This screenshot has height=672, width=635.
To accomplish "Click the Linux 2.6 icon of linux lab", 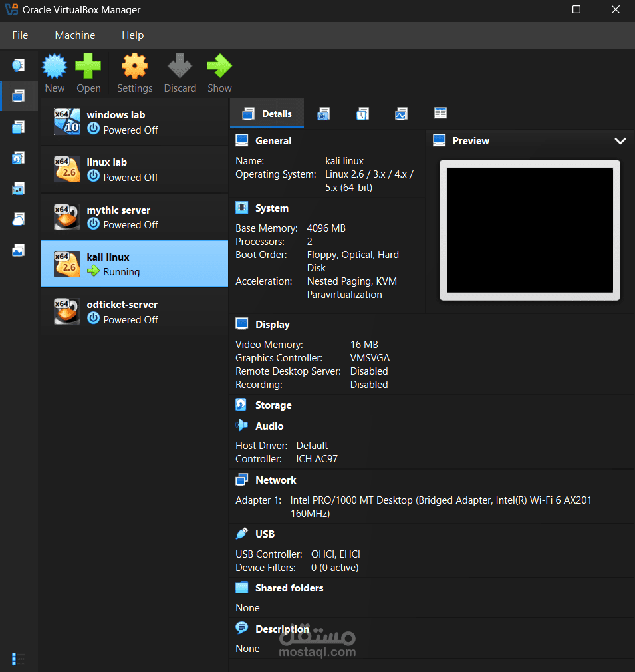I will coord(67,169).
